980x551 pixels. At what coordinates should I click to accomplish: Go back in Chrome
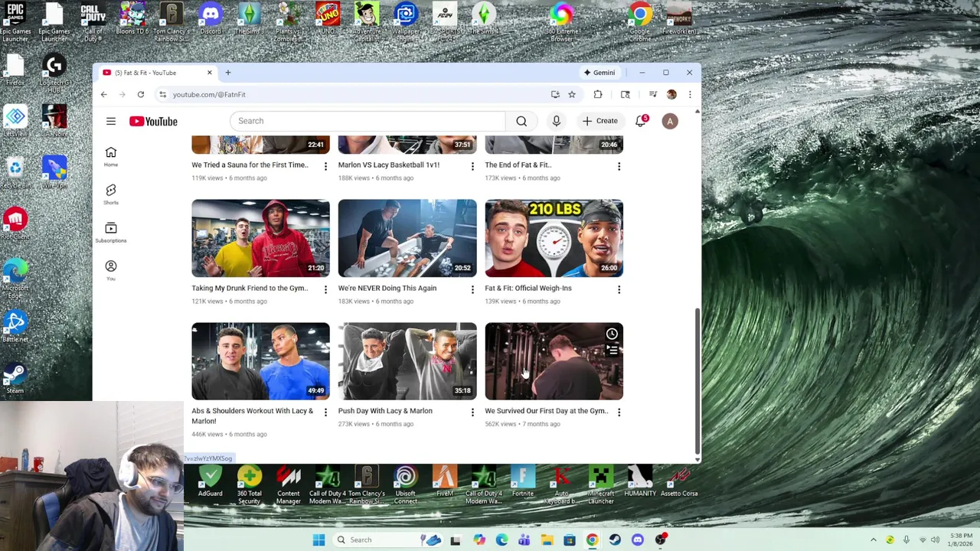pos(104,94)
